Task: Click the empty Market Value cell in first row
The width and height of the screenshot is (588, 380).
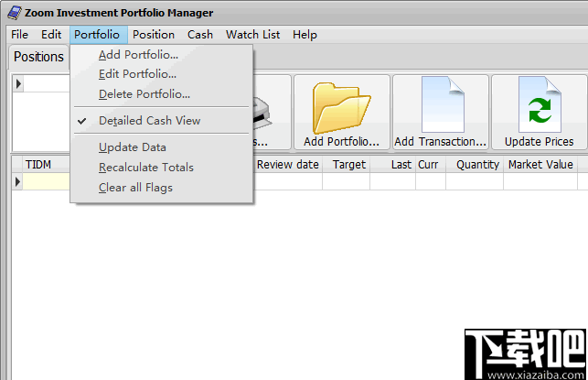Action: click(540, 181)
